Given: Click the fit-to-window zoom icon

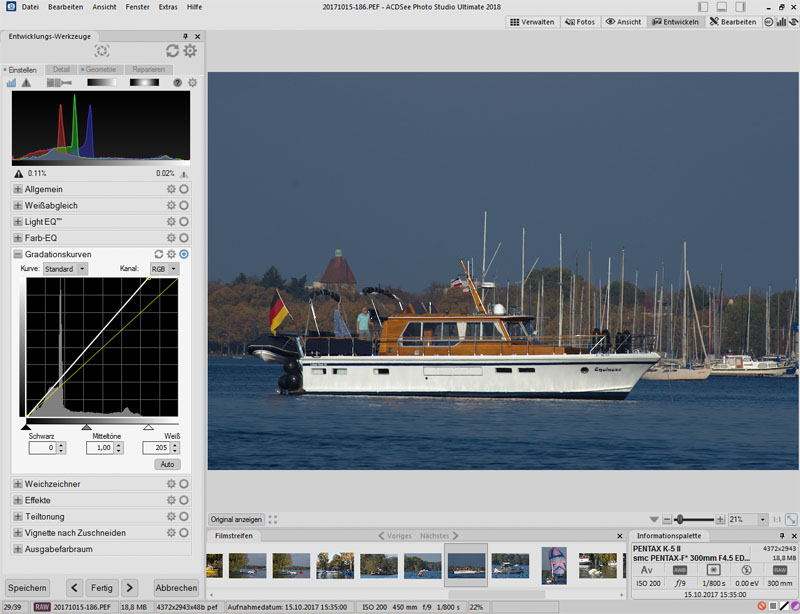Looking at the screenshot, I should coord(791,520).
